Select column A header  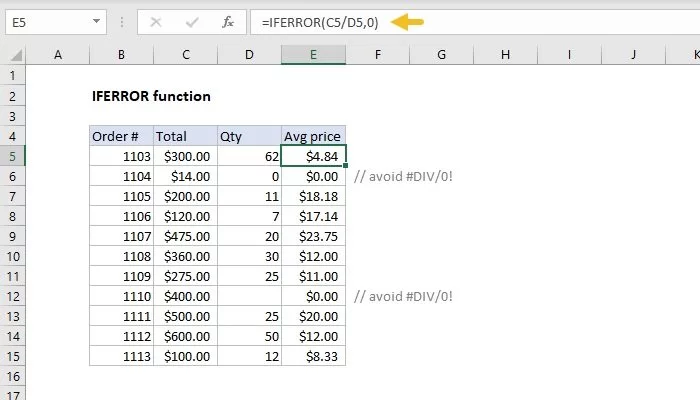58,55
